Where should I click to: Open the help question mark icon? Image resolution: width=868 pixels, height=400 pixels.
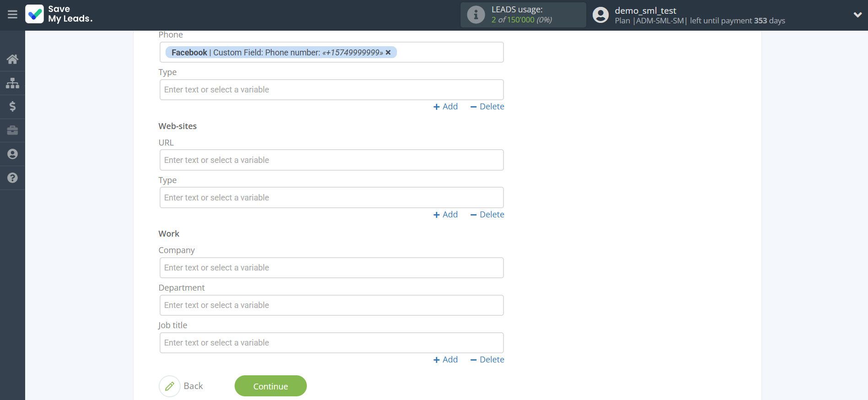12,178
